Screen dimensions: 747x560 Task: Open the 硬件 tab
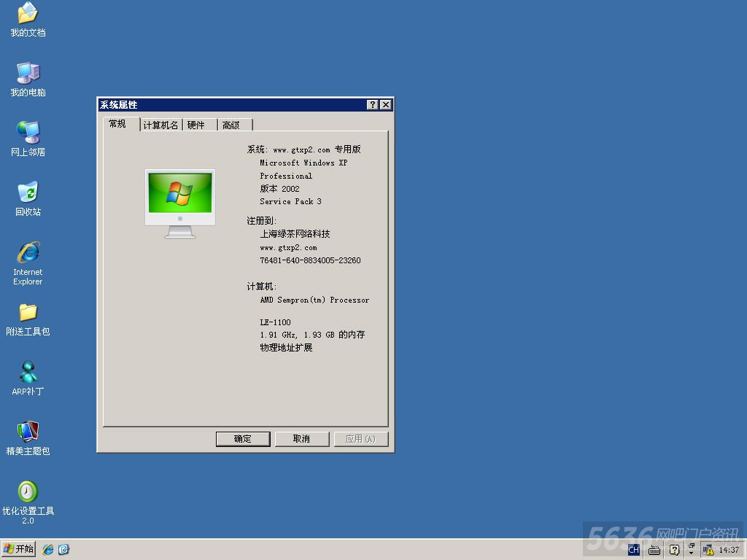pyautogui.click(x=200, y=125)
